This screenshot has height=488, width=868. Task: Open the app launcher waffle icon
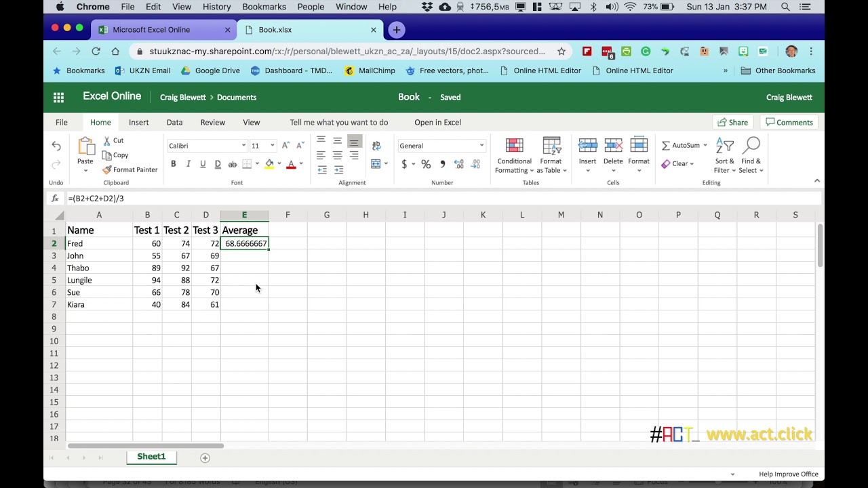tap(58, 97)
